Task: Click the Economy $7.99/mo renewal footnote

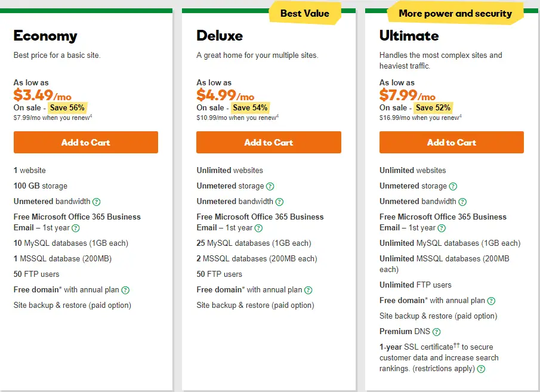Action: (x=53, y=118)
